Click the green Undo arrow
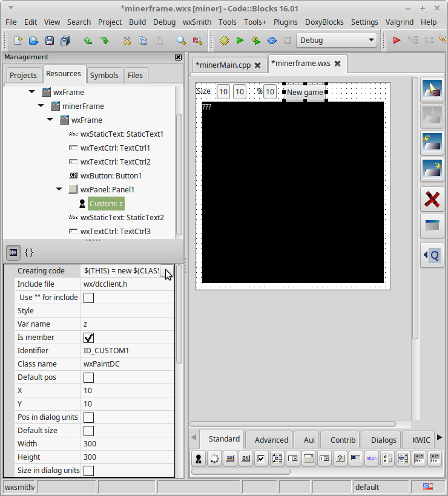Screen dimensions: 448x496 [88, 41]
